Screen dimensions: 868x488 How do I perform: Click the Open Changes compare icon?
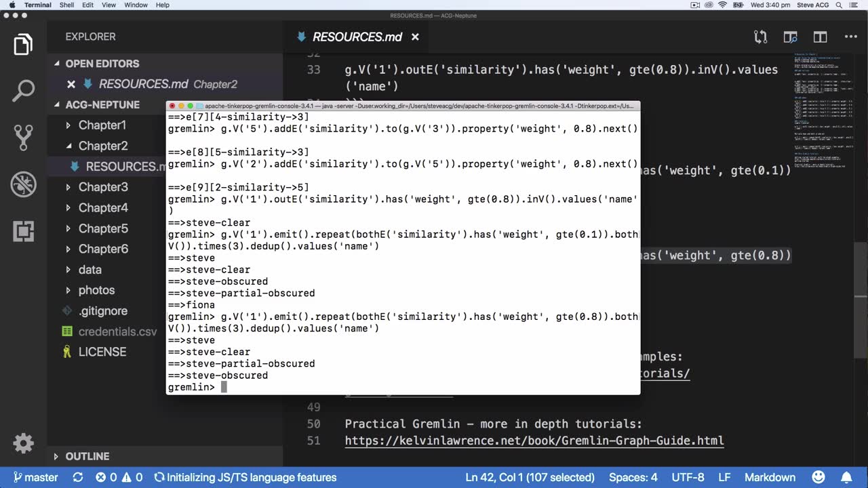click(761, 37)
